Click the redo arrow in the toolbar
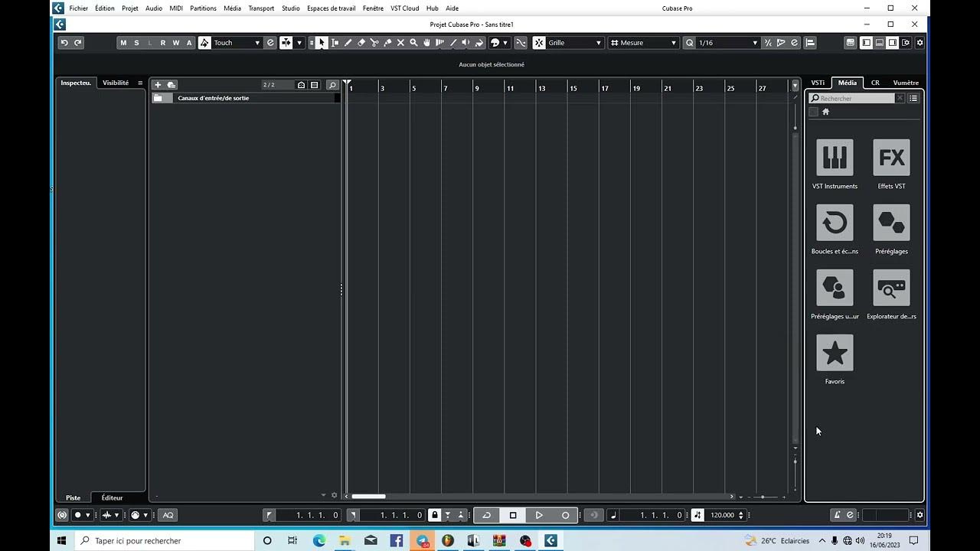This screenshot has width=980, height=551. coord(77,43)
